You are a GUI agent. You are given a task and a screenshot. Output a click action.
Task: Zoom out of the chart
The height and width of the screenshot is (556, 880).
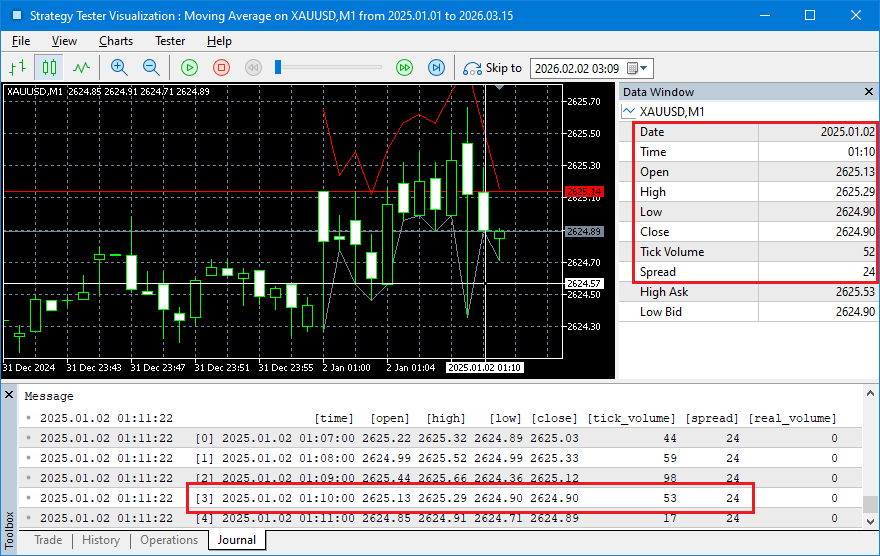click(x=151, y=68)
